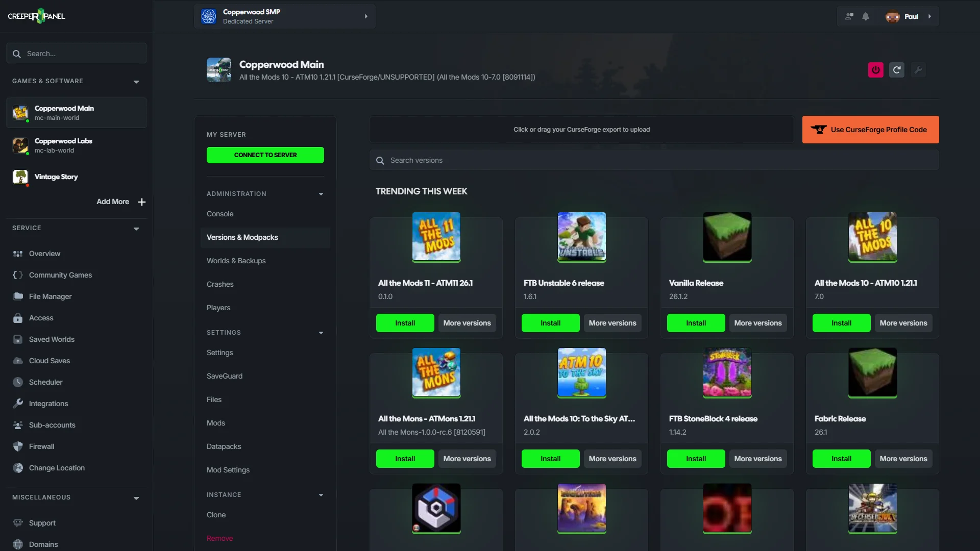Install Vanilla Release 26.1.2
980x551 pixels.
(696, 323)
